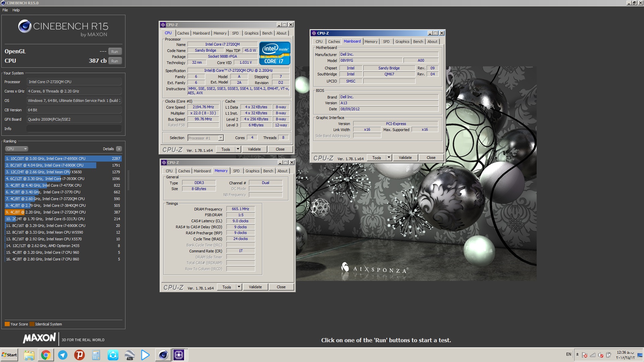This screenshot has width=644, height=362.
Task: Click the Cinebench R15 sphere logo
Action: pos(25,26)
